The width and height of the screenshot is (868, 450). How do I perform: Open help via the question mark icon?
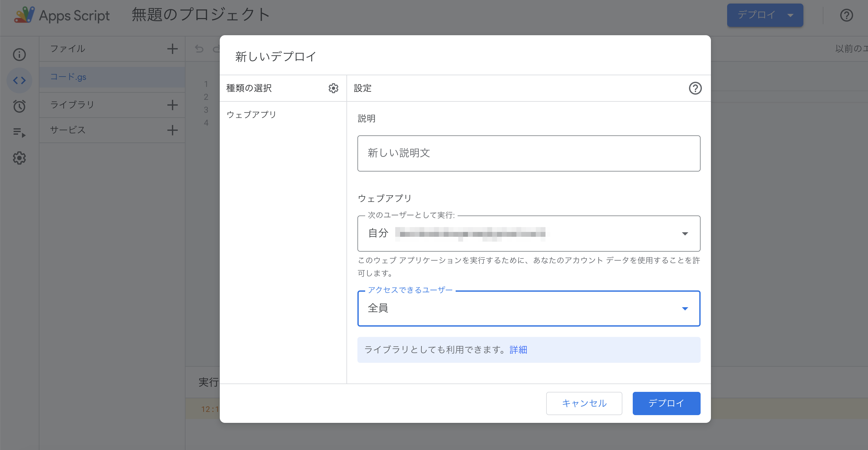[846, 15]
